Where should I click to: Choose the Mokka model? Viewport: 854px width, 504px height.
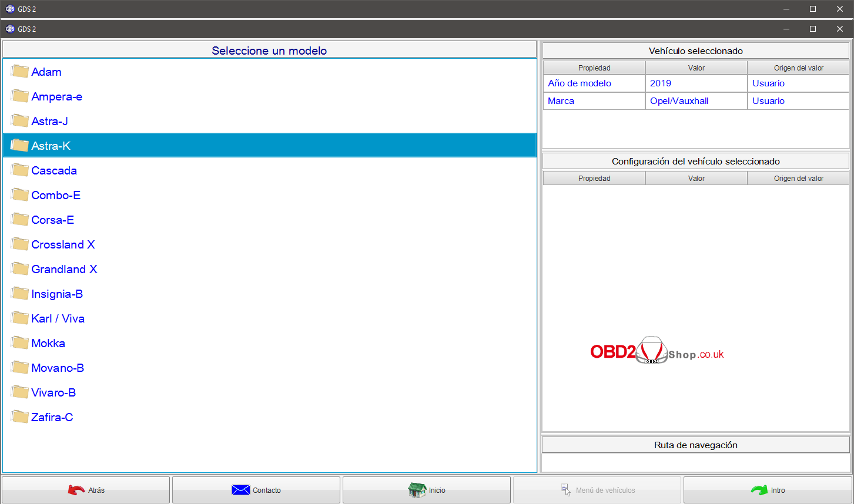48,343
